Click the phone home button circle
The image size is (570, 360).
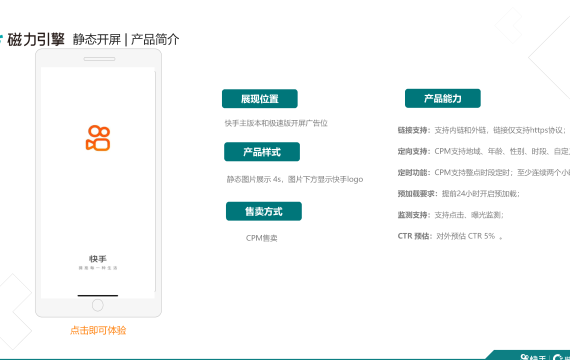(97, 305)
